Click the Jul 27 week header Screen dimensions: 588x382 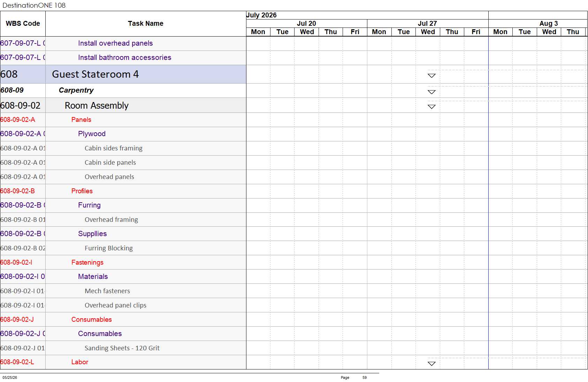[427, 23]
